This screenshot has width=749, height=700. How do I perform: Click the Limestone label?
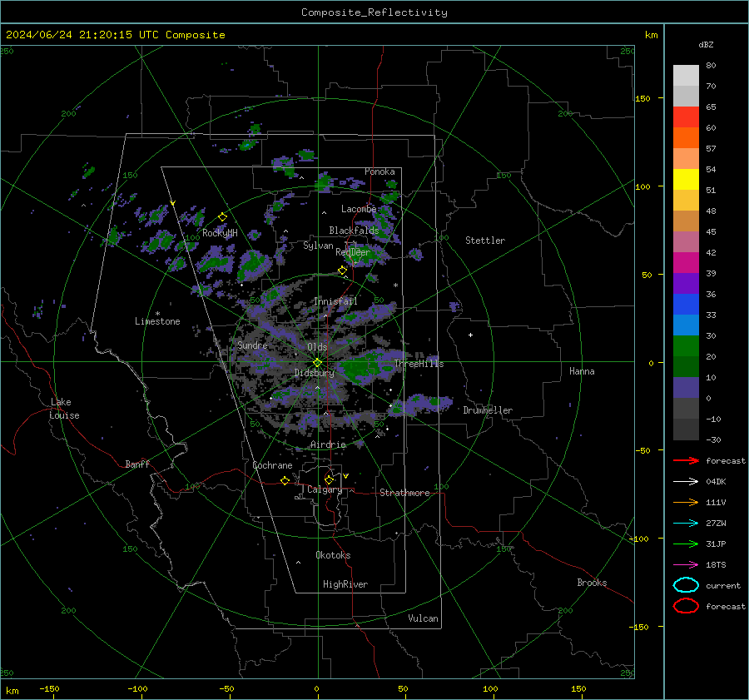(x=157, y=321)
